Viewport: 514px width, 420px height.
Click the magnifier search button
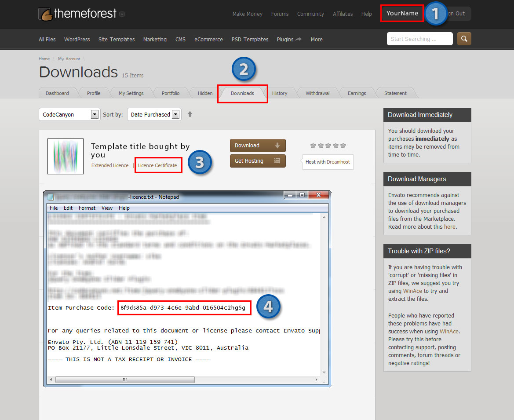click(464, 39)
